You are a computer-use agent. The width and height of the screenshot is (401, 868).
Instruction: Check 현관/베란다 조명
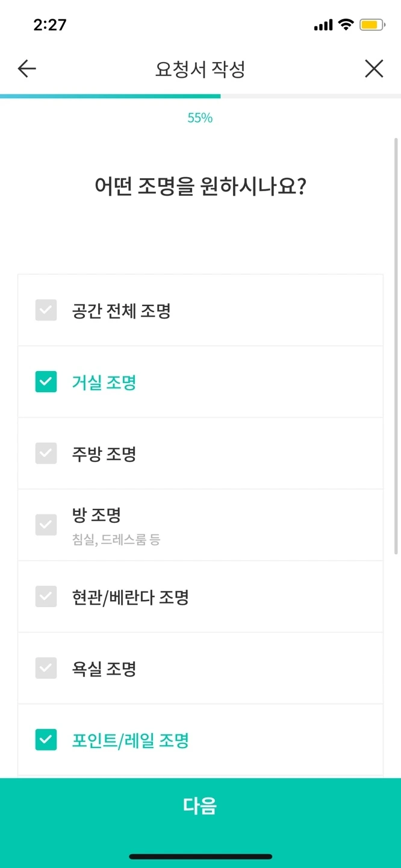click(x=46, y=596)
